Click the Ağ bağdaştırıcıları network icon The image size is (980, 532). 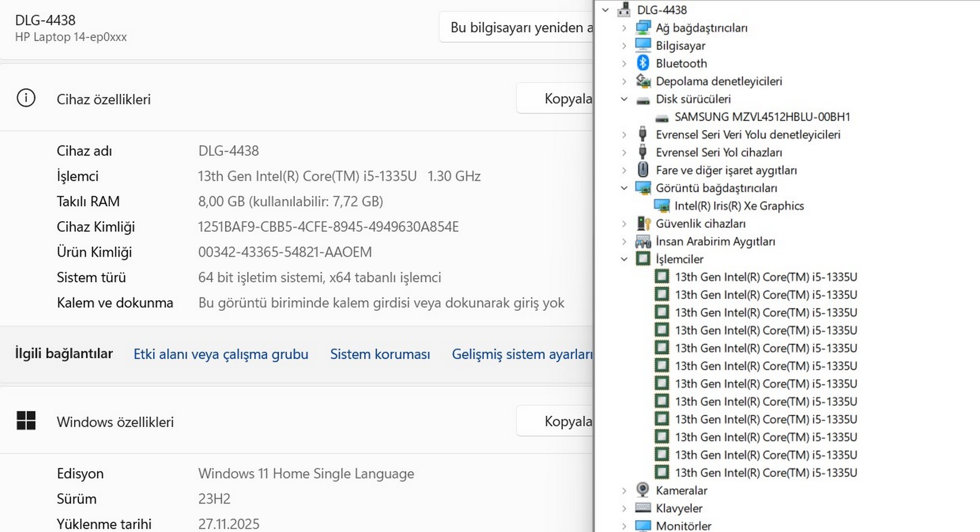(x=643, y=27)
